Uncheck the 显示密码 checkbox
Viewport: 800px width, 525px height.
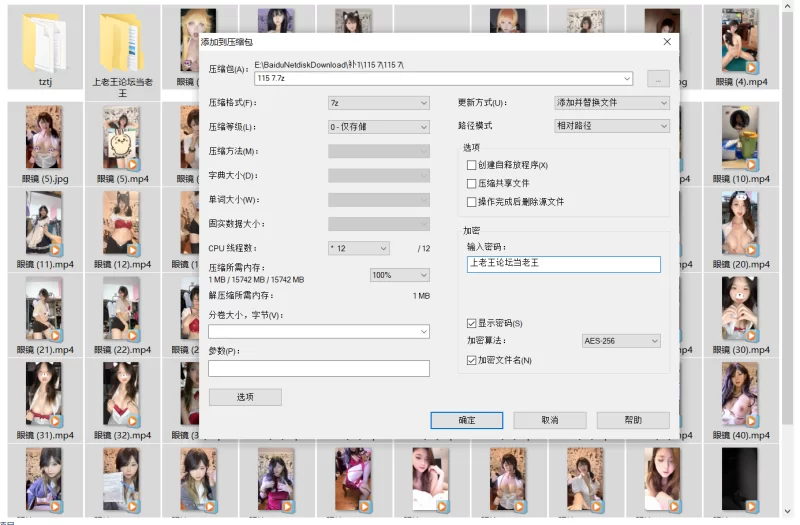point(472,324)
